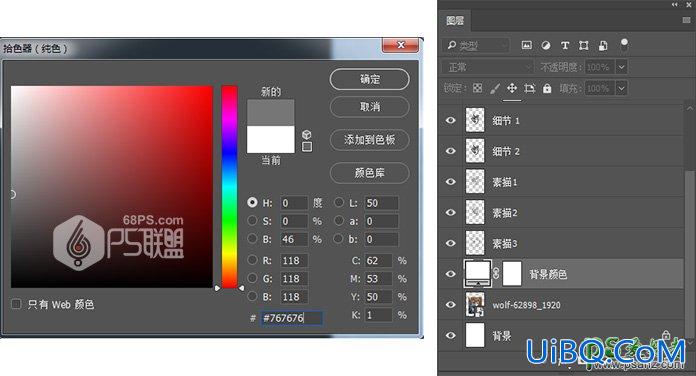Select the 细节 1 layer thumbnail
Viewport: 696px width, 376px height.
(475, 120)
